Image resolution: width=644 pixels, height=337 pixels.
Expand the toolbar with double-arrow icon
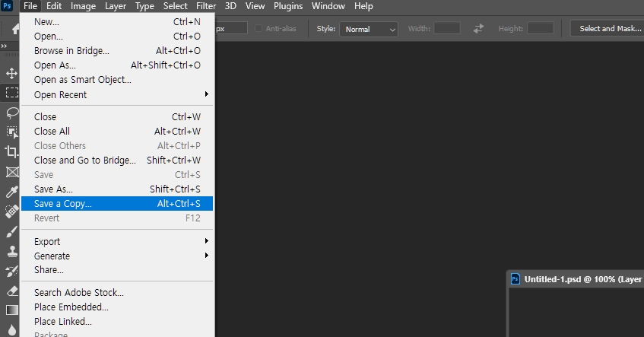pos(4,46)
